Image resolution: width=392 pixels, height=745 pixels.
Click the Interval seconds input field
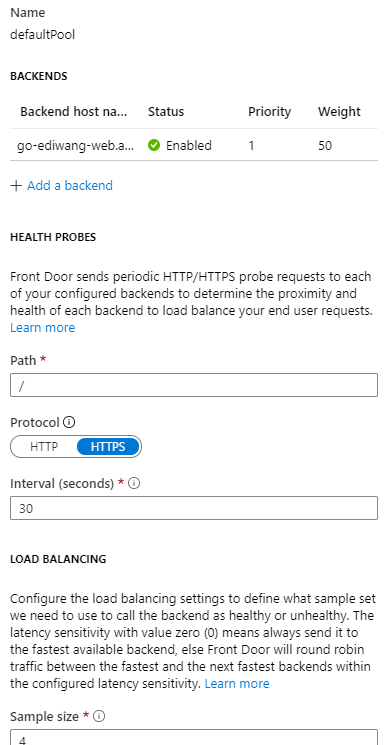(x=194, y=508)
